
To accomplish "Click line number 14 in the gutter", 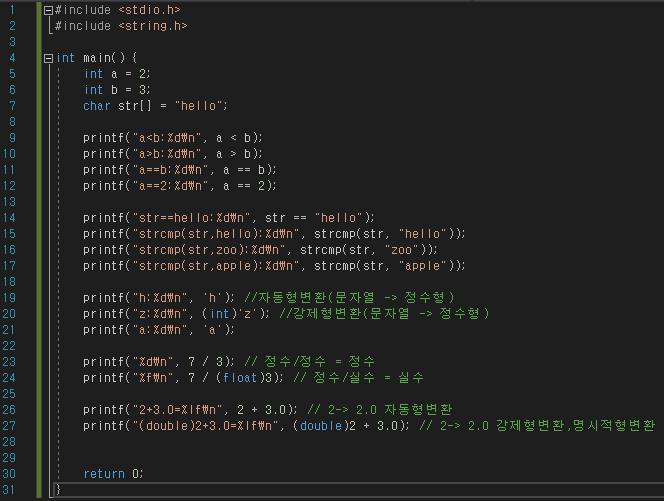I will click(x=9, y=218).
